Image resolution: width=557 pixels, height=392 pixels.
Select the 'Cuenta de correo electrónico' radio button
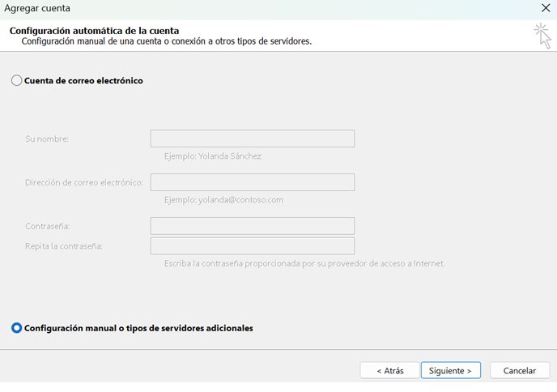click(17, 81)
